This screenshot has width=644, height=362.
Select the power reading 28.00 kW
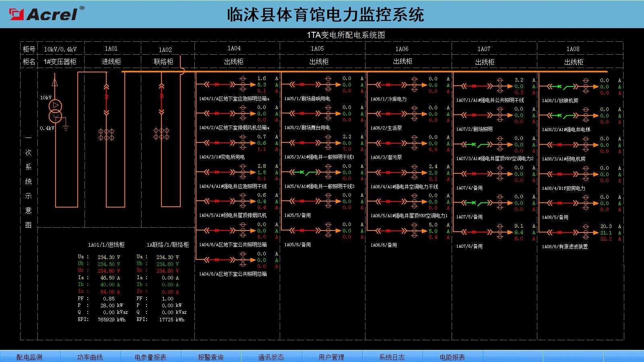click(111, 306)
